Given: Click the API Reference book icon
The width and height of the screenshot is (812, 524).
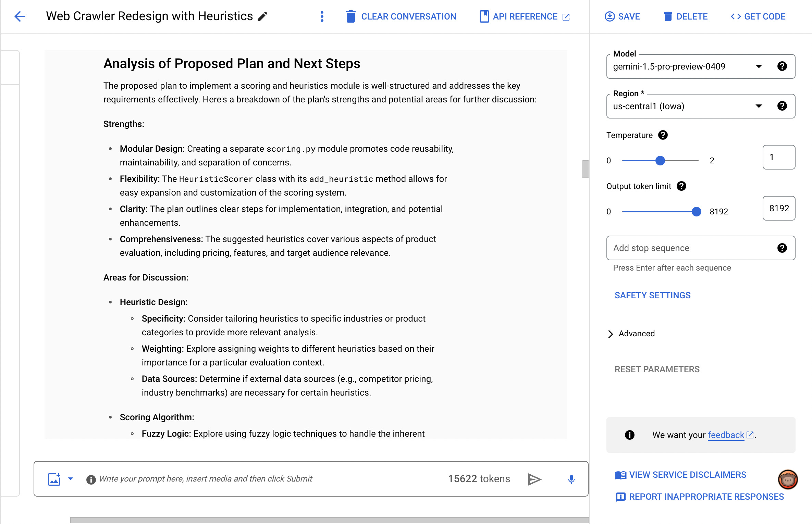Looking at the screenshot, I should click(484, 16).
